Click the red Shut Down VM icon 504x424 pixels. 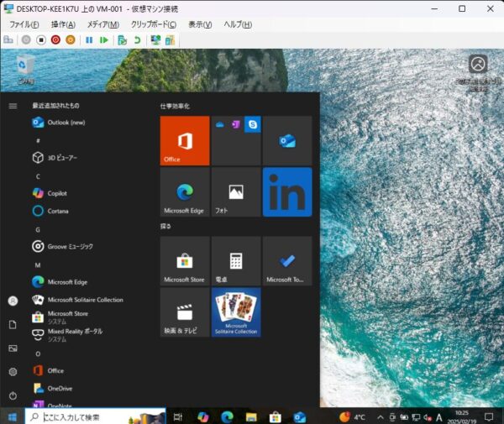pyautogui.click(x=55, y=39)
